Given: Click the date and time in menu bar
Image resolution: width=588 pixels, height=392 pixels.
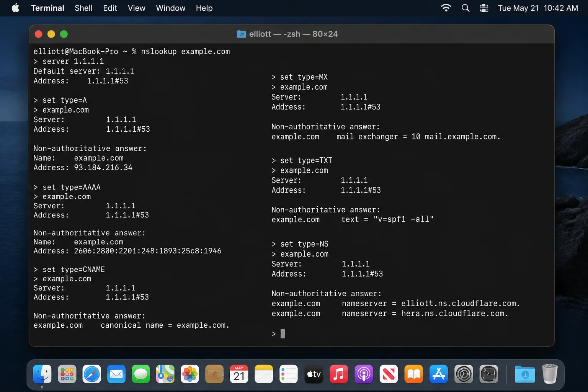Looking at the screenshot, I should point(538,8).
